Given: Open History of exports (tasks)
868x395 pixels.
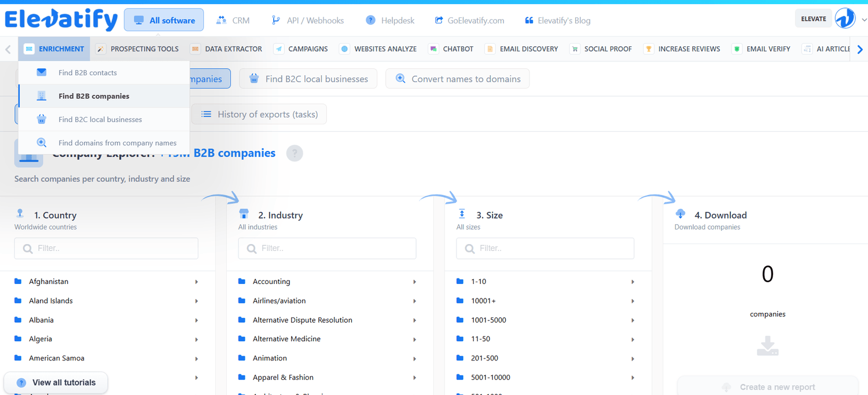Looking at the screenshot, I should pyautogui.click(x=259, y=115).
